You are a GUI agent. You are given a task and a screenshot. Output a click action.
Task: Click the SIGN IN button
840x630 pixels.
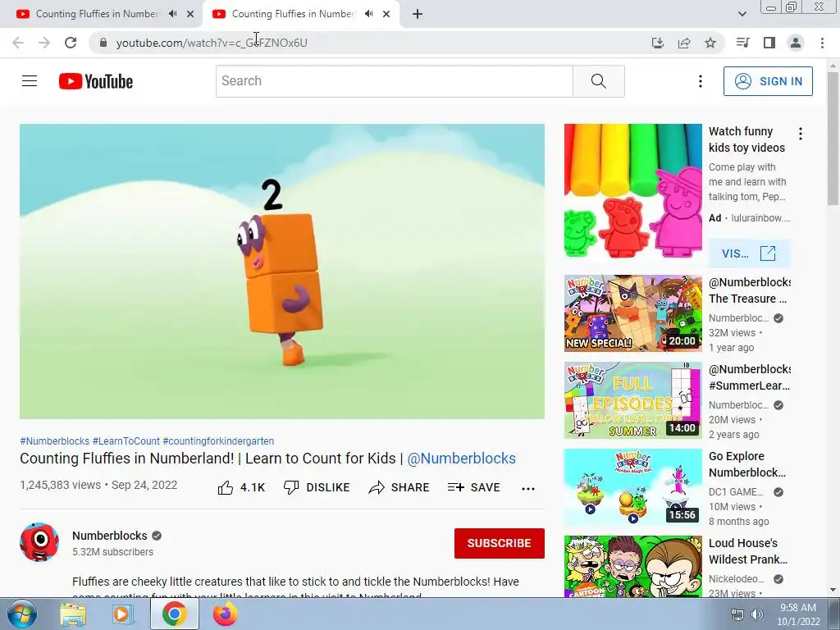pos(768,81)
